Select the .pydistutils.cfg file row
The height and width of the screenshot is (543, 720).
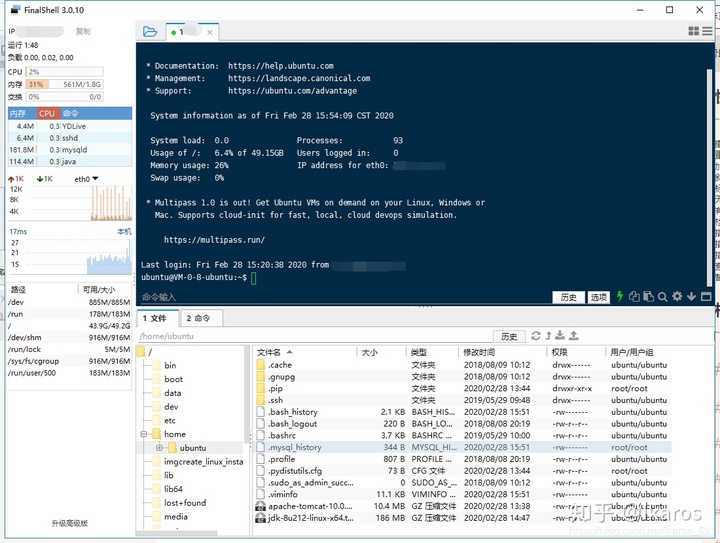coord(461,470)
